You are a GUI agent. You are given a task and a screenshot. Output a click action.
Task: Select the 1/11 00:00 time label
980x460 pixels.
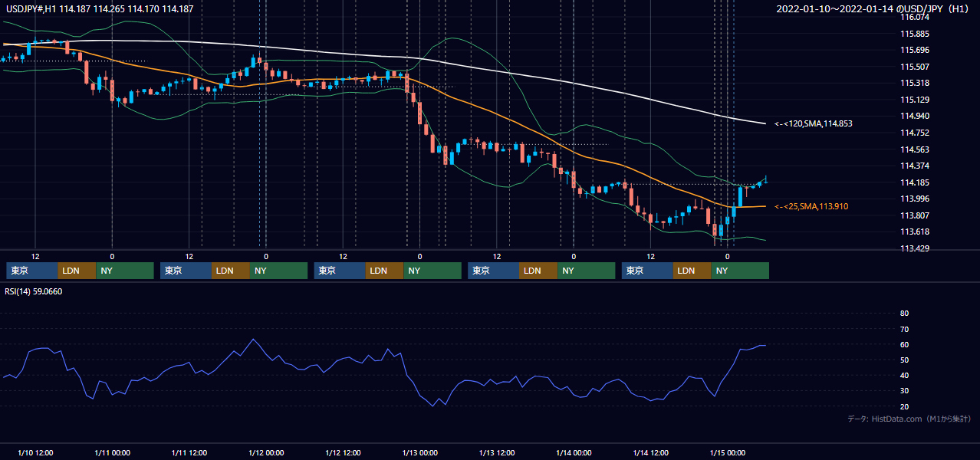[112, 452]
